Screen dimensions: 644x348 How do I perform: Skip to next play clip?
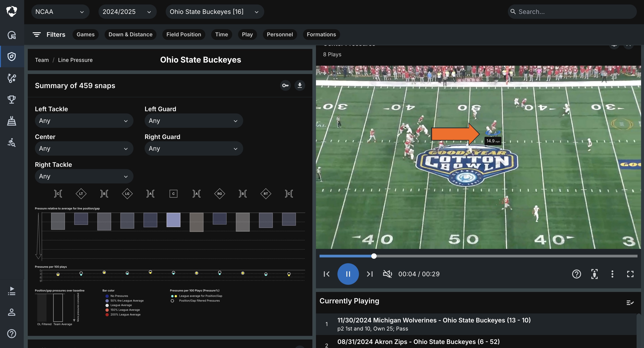pos(369,274)
